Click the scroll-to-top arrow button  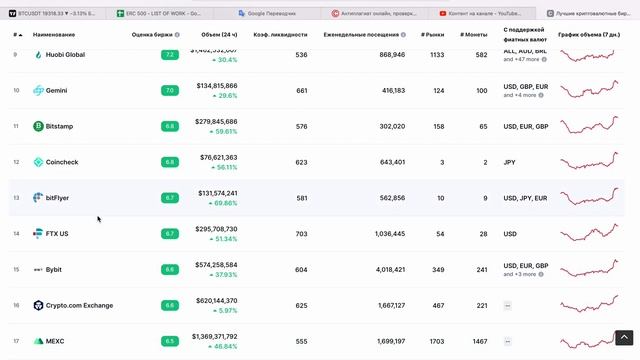[624, 338]
